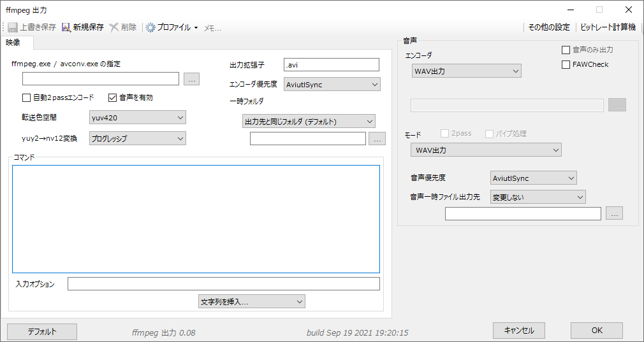
Task: Click the メモ... memo field in toolbar
Action: click(213, 28)
